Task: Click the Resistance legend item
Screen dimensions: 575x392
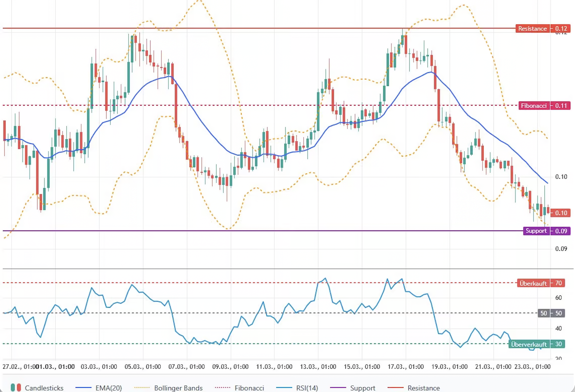Action: click(424, 388)
